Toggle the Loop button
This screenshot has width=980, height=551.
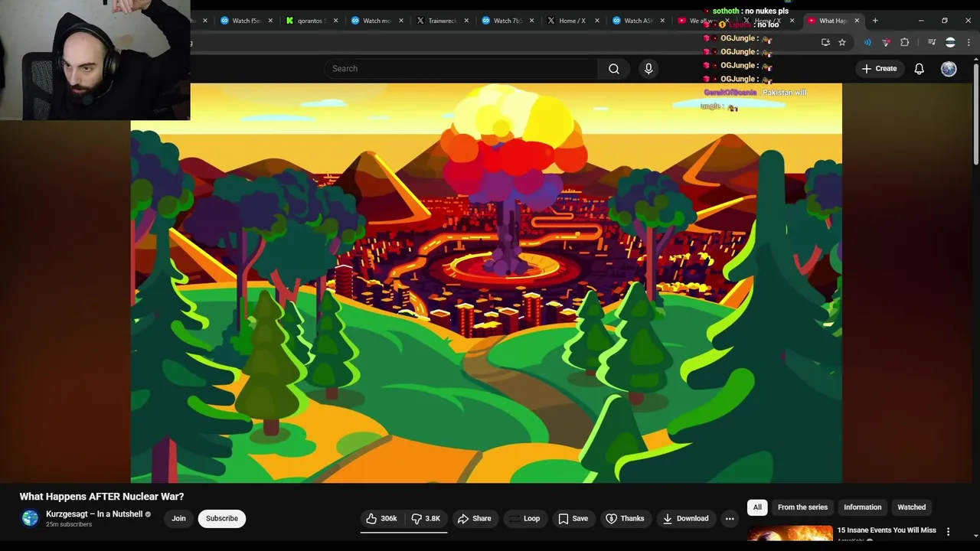pos(524,518)
